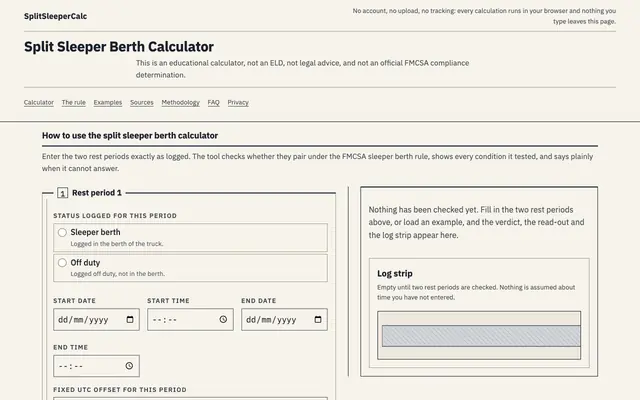
Task: Click the 'No account, no upload, no tracking' notice
Action: pyautogui.click(x=484, y=16)
